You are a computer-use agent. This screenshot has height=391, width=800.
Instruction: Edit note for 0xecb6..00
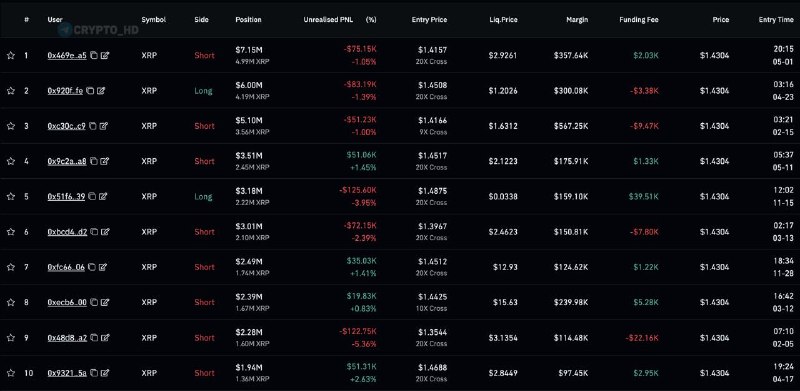105,302
